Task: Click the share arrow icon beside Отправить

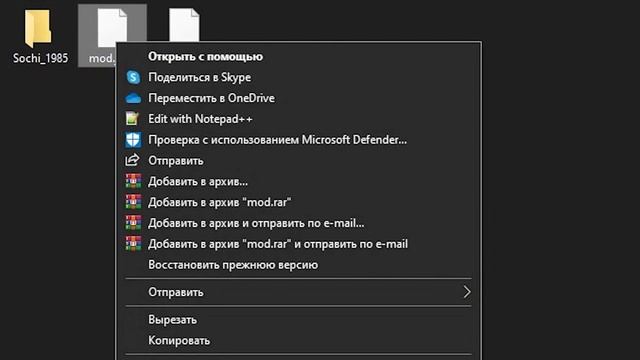Action: tap(132, 160)
